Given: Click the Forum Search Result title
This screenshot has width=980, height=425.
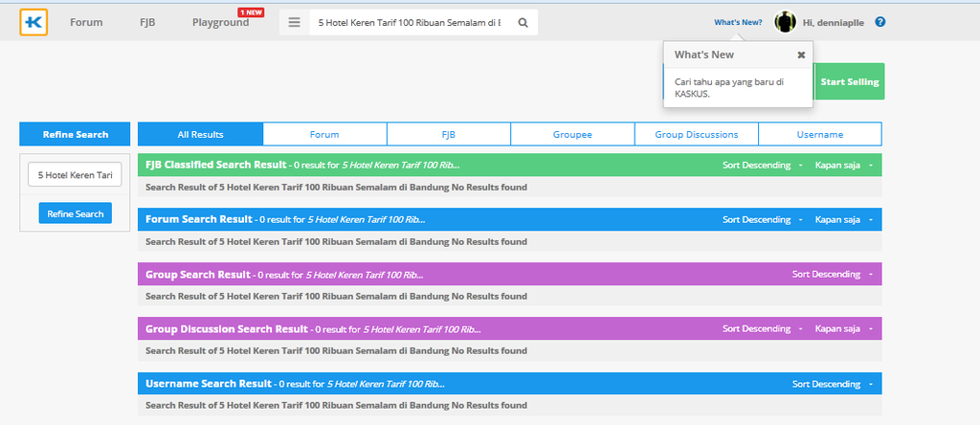Looking at the screenshot, I should point(199,219).
